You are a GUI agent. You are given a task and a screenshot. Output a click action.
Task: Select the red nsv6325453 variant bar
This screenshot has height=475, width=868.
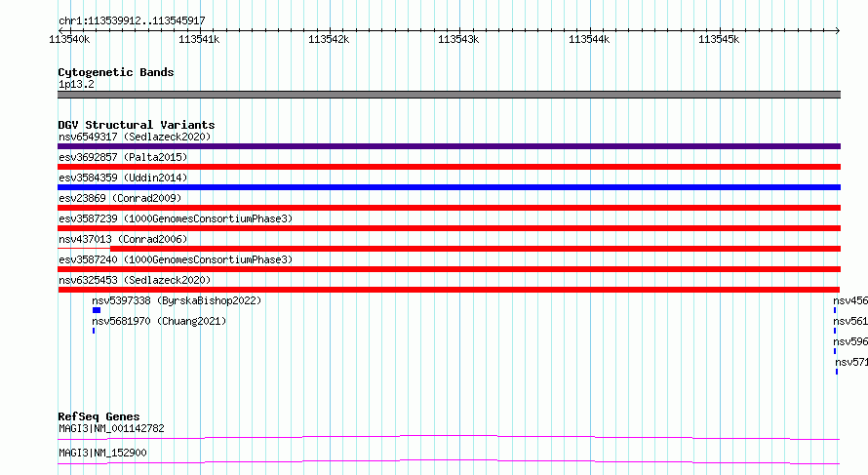[449, 290]
